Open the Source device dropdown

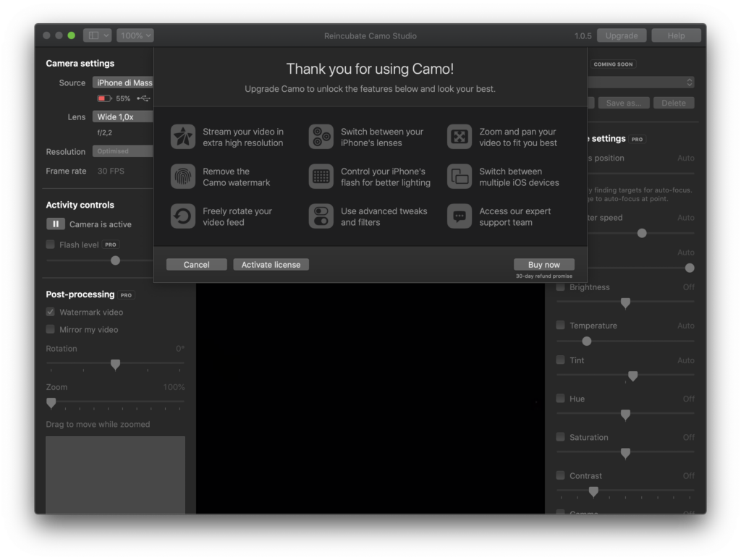point(123,82)
